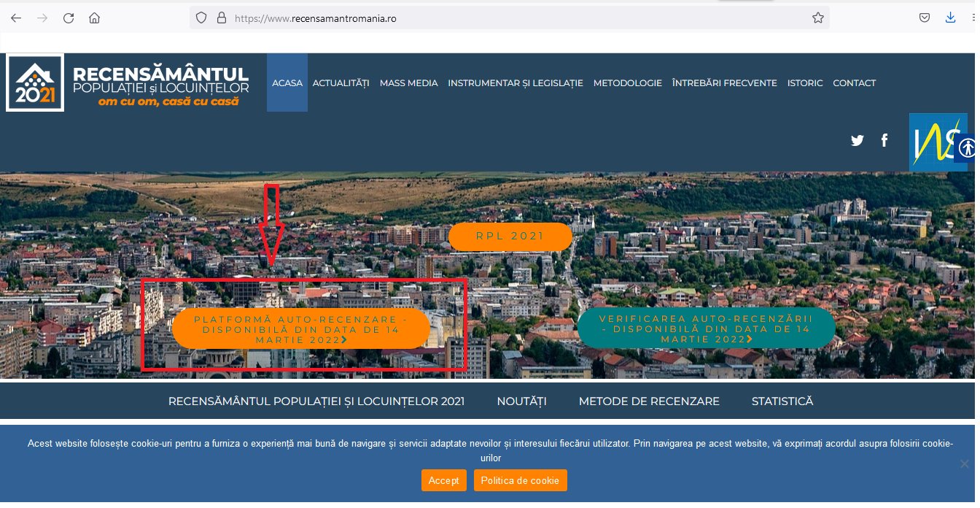Click the RPL 2021 orange button
Viewport: 980px width, 508px height.
510,236
